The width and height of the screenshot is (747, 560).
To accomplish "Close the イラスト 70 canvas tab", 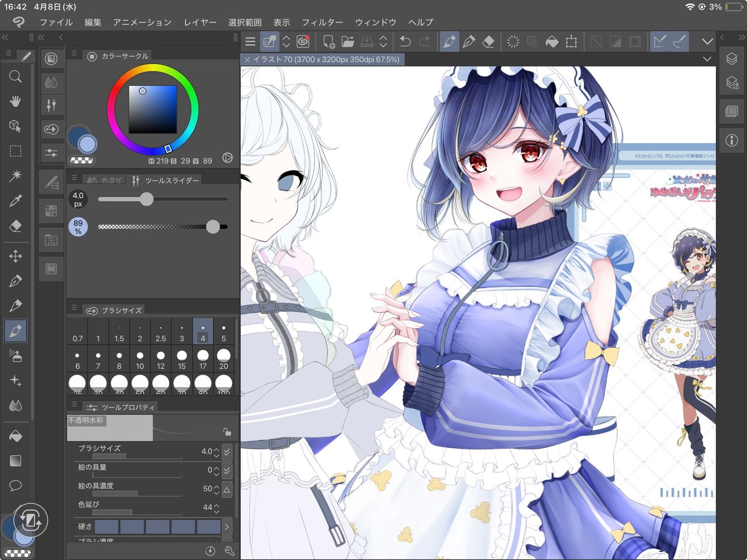I will [x=247, y=59].
